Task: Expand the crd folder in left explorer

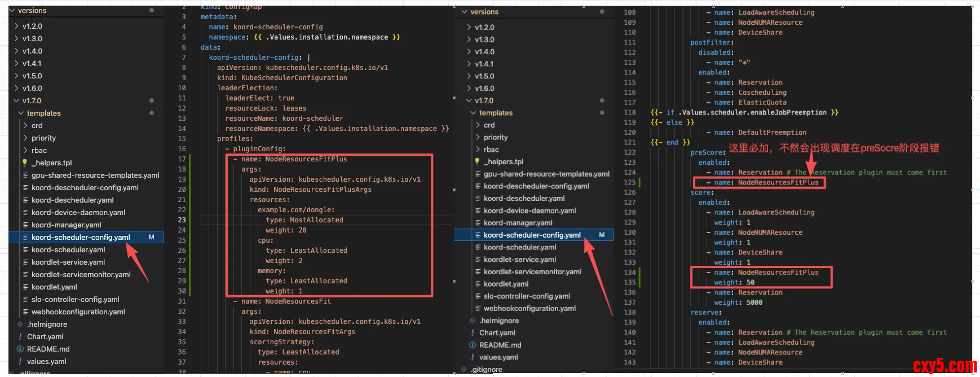Action: point(26,125)
